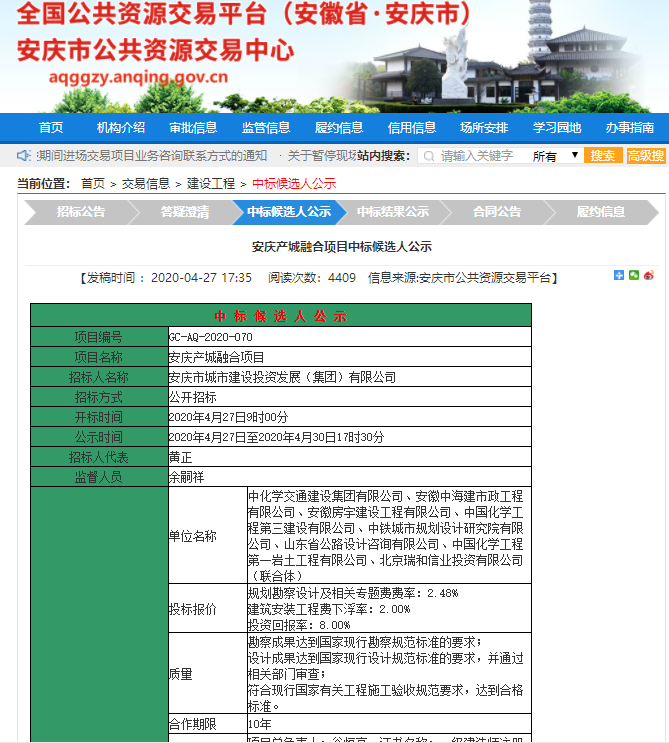
Task: Click the 项目编号 header cell
Action: coord(99,337)
